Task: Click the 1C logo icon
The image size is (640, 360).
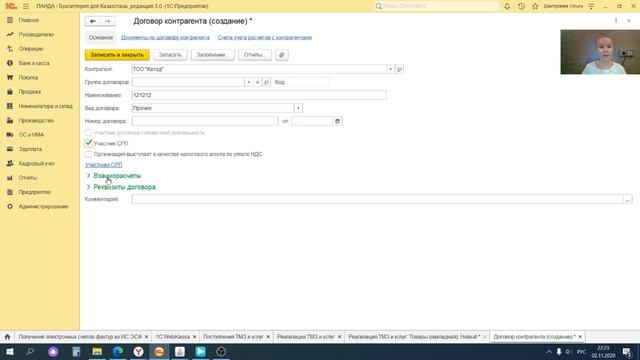Action: pyautogui.click(x=11, y=6)
